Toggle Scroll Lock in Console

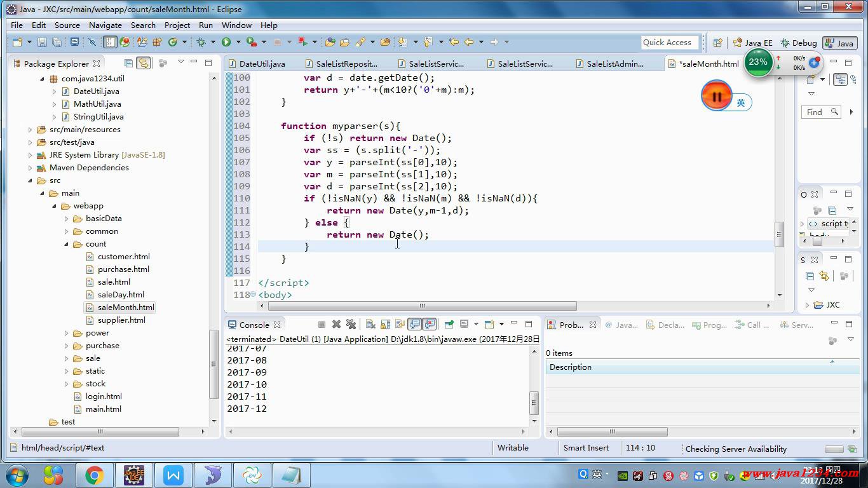[385, 324]
